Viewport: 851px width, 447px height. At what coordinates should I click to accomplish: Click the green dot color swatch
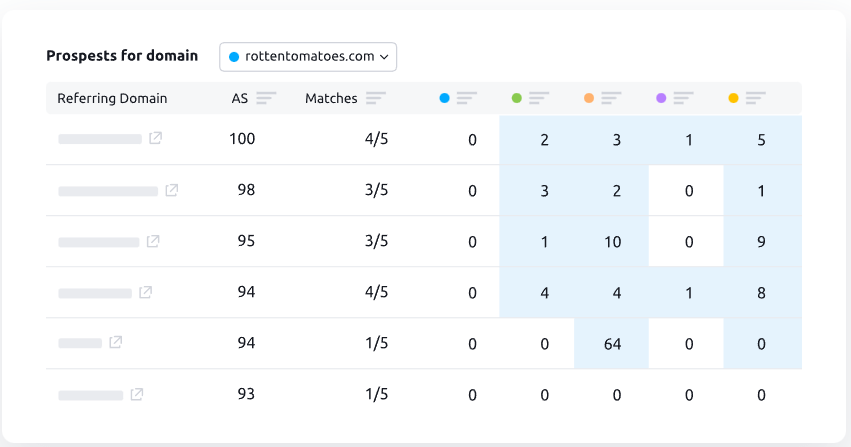coord(517,98)
